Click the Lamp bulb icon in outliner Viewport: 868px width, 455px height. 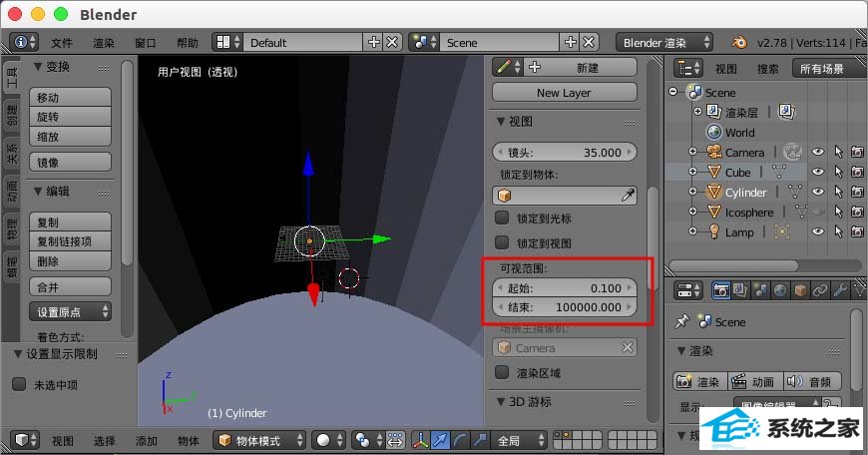click(x=714, y=231)
